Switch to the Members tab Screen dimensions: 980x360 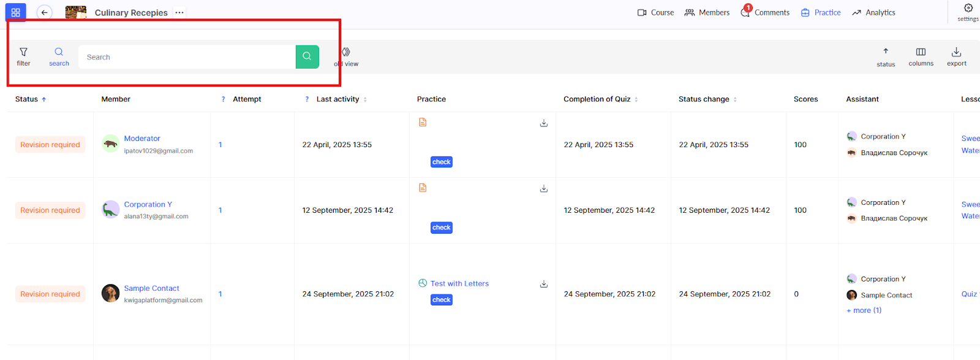pos(707,12)
